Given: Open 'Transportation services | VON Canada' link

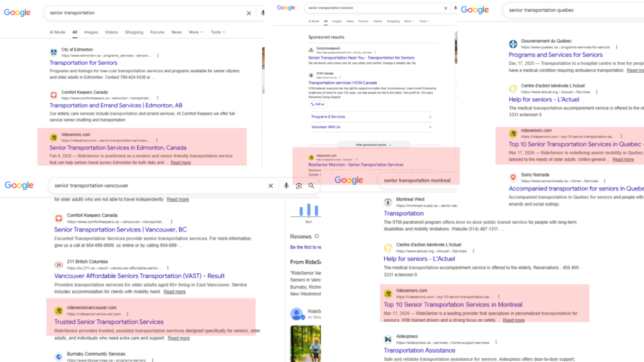Looking at the screenshot, I should click(343, 83).
